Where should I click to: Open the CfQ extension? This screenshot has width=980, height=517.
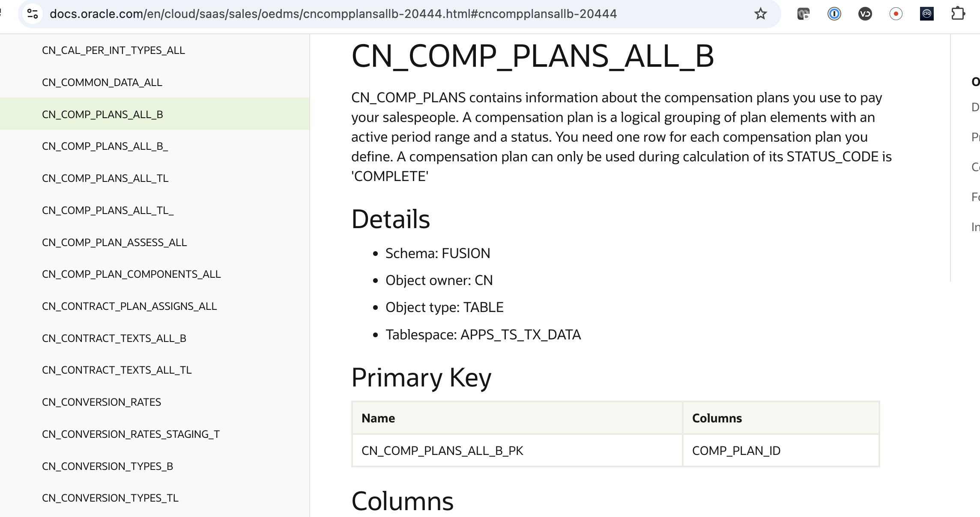click(927, 14)
